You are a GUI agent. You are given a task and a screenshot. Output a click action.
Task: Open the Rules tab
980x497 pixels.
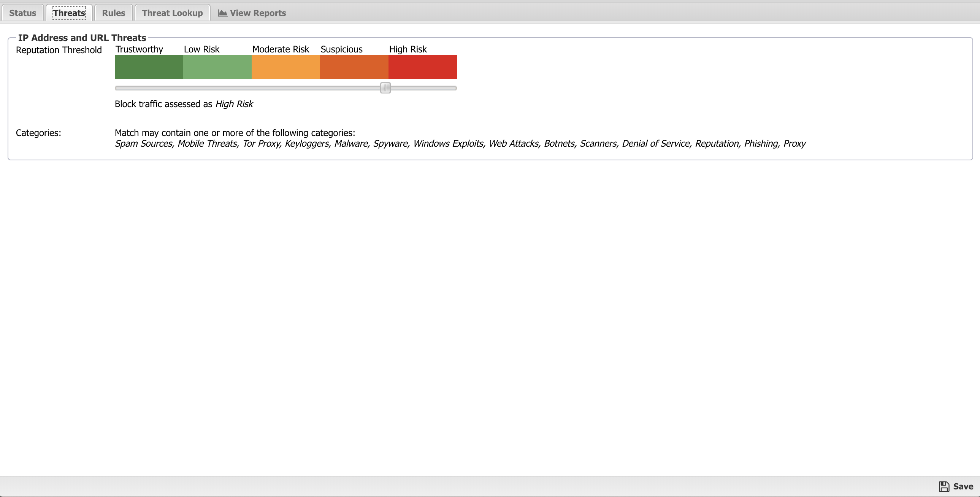click(x=113, y=13)
